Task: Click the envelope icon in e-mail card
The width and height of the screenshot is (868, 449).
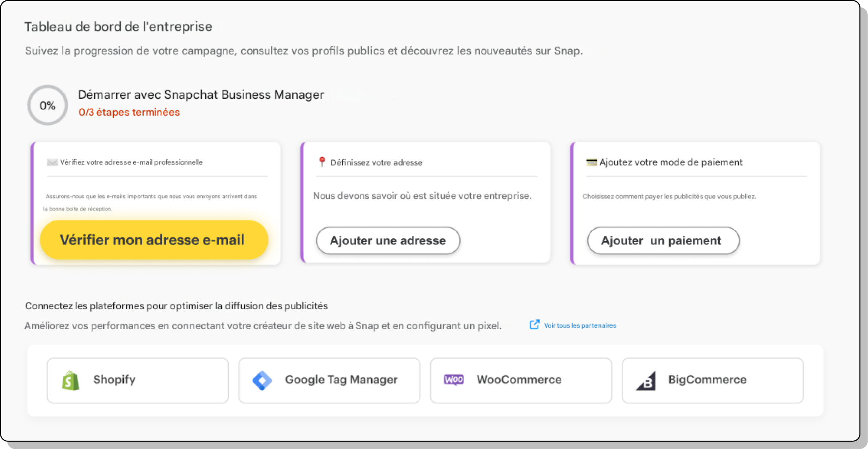Action: coord(52,162)
